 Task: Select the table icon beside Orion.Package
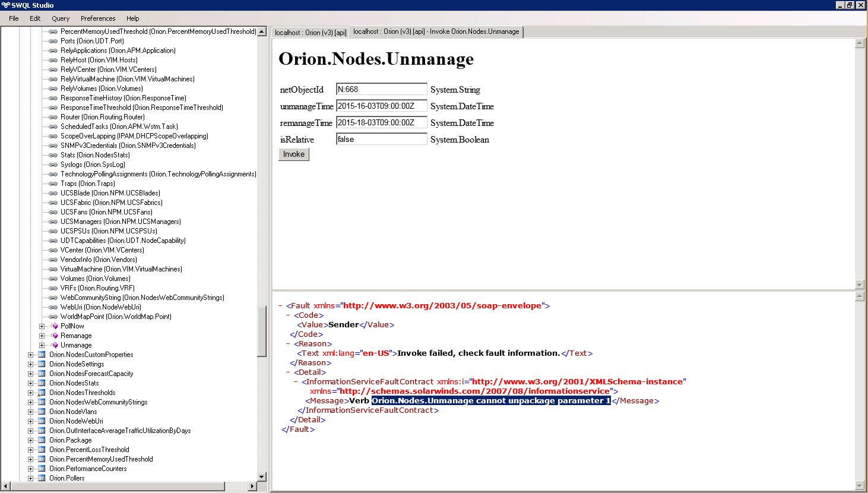[42, 440]
